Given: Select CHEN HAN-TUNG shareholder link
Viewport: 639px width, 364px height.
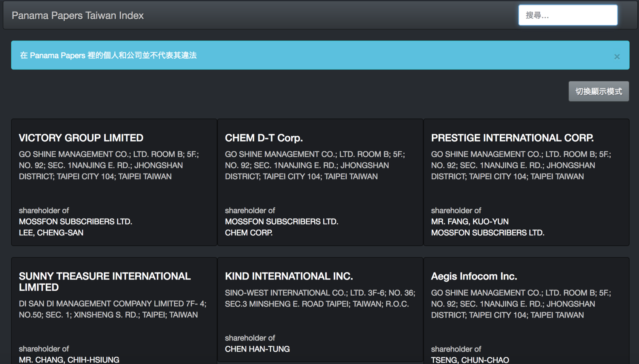Looking at the screenshot, I should pyautogui.click(x=257, y=349).
